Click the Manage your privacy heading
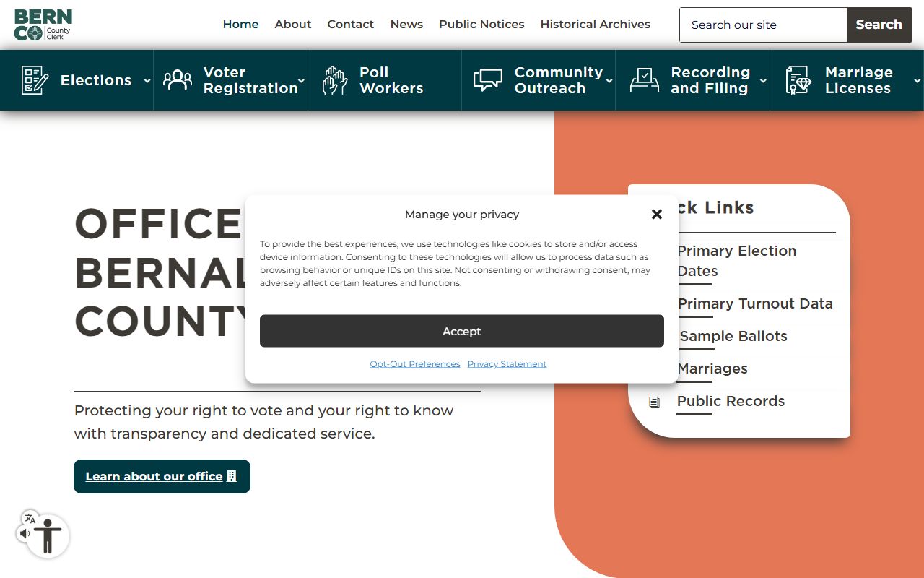The width and height of the screenshot is (924, 578). [x=462, y=215]
